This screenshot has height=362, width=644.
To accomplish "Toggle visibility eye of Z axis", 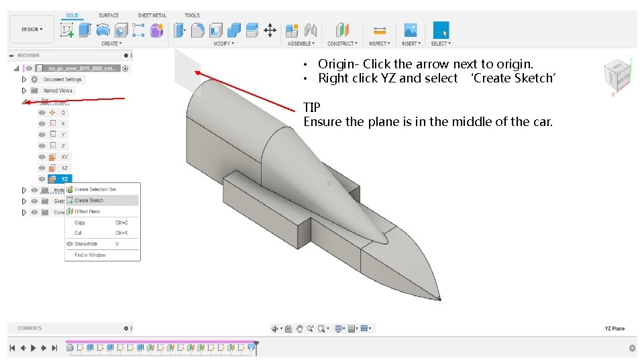I will tap(42, 145).
